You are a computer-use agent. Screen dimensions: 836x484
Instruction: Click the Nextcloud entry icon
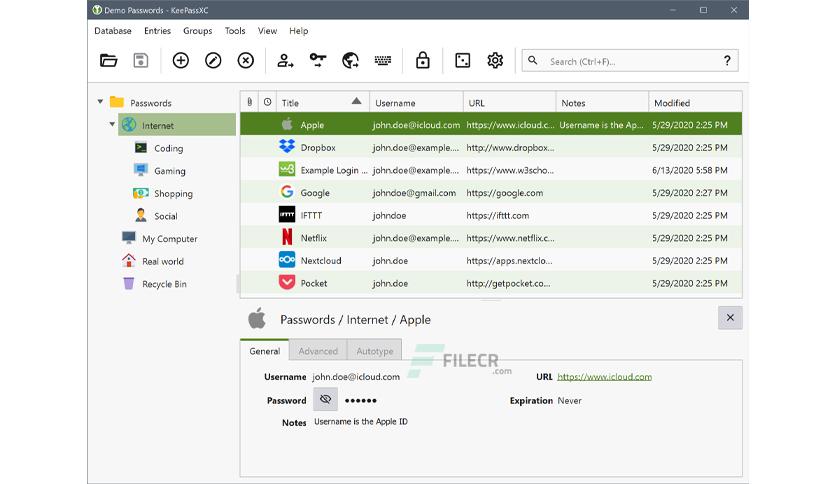tap(287, 260)
